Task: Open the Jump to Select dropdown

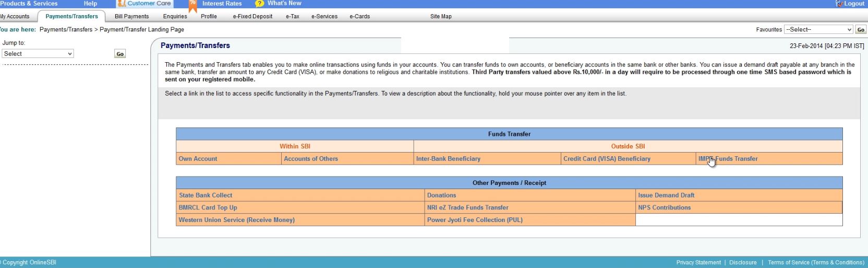Action: (x=38, y=54)
